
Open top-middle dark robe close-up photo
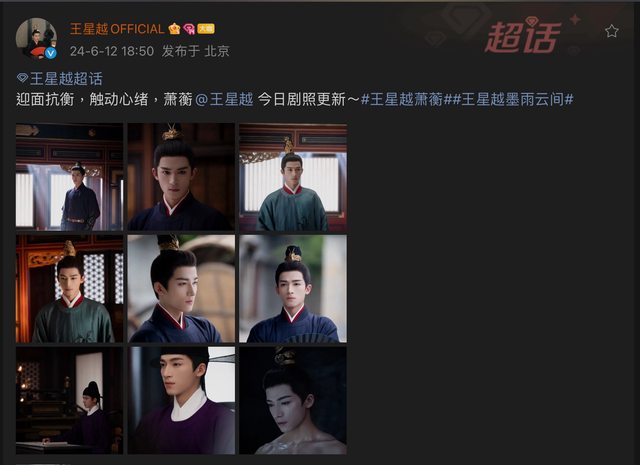(x=181, y=177)
